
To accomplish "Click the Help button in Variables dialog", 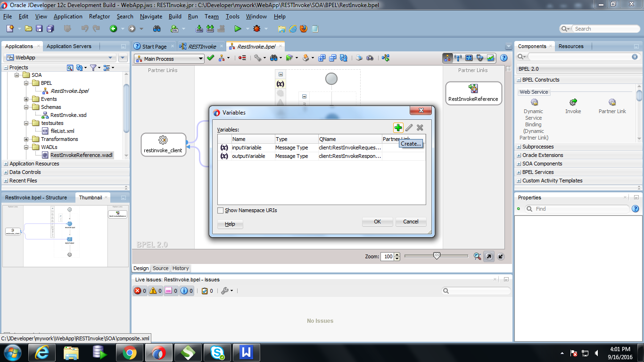I will (x=230, y=224).
